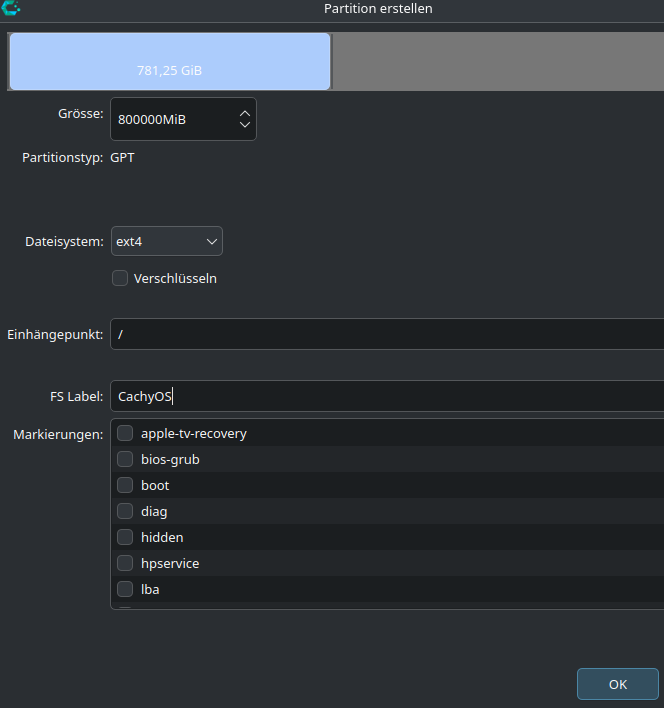
Task: Increase partition size with up arrow
Action: (245, 113)
